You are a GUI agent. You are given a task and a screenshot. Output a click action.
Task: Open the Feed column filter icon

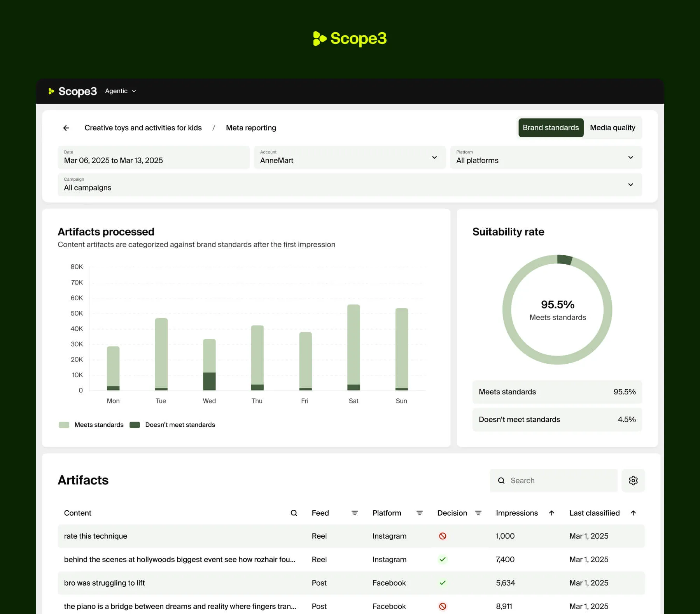[354, 513]
